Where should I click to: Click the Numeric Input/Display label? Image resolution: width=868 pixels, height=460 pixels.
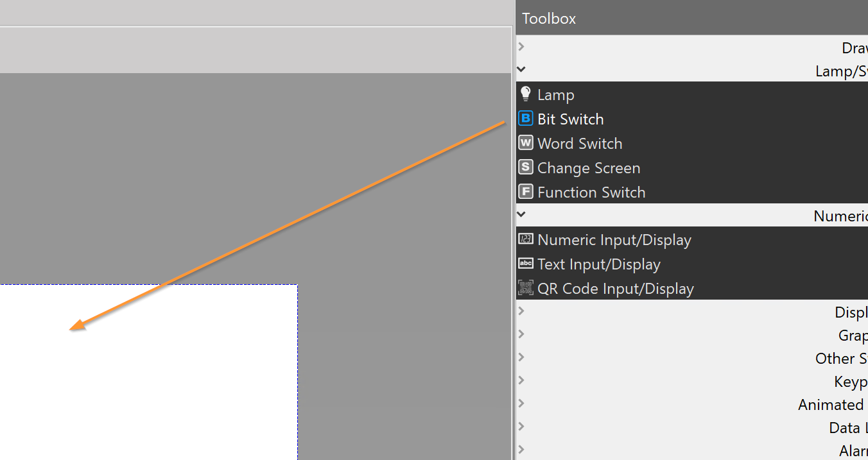614,240
